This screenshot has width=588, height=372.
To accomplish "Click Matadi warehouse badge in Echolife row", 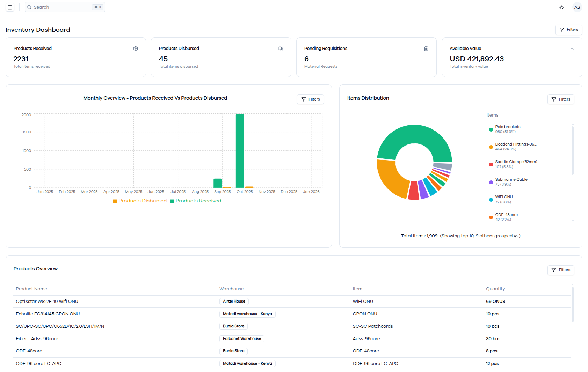I will (x=247, y=314).
